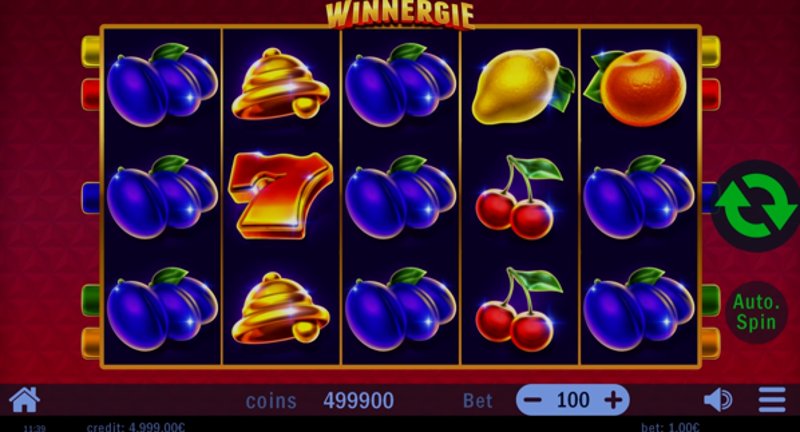
Task: Select the blue payline marker at left
Action: [x=91, y=198]
